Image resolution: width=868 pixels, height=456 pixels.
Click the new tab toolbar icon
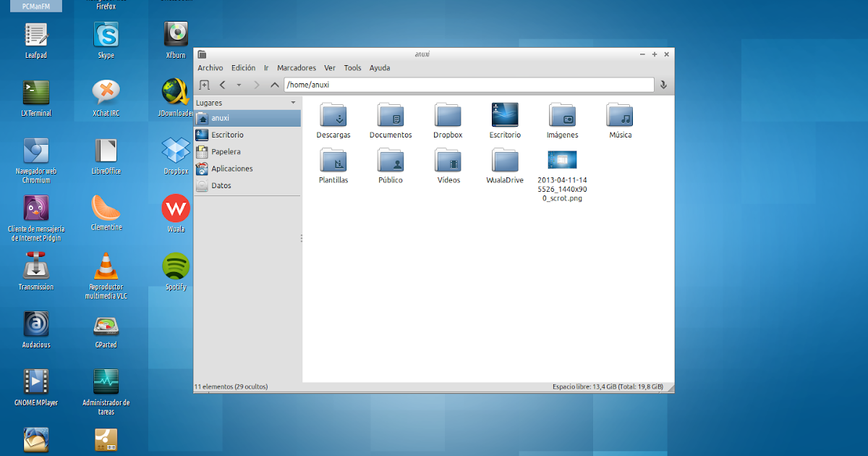(204, 85)
